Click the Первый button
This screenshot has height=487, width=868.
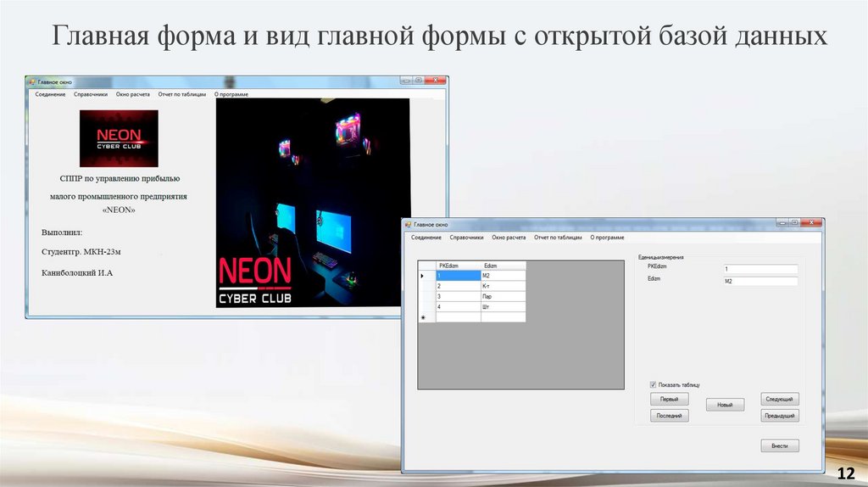point(670,399)
